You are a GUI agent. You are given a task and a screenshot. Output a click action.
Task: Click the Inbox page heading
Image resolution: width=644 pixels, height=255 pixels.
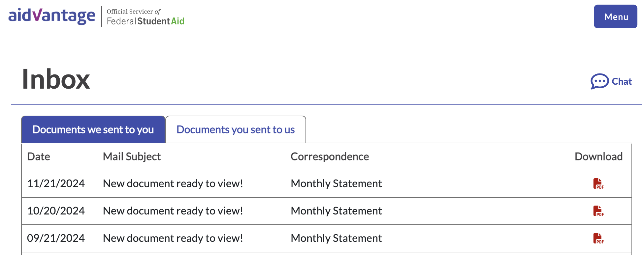pyautogui.click(x=56, y=79)
